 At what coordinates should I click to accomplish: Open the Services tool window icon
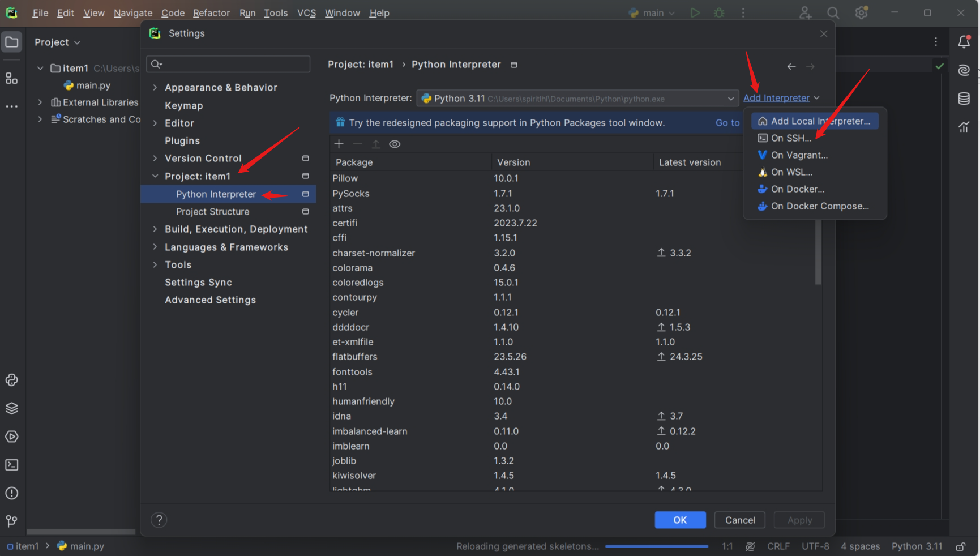point(11,437)
